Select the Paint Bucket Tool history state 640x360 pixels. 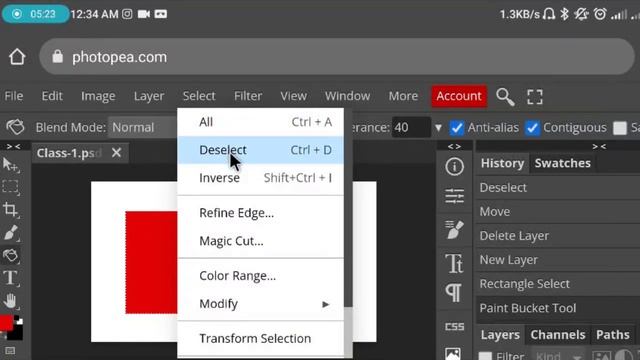point(558,308)
